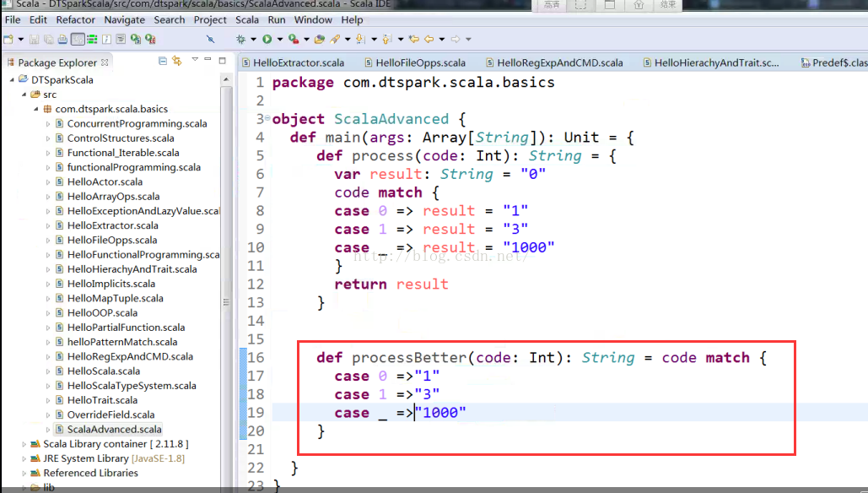Select Functional_Iterable.scala in Package Explorer
Viewport: 868px width, 493px height.
pos(123,152)
